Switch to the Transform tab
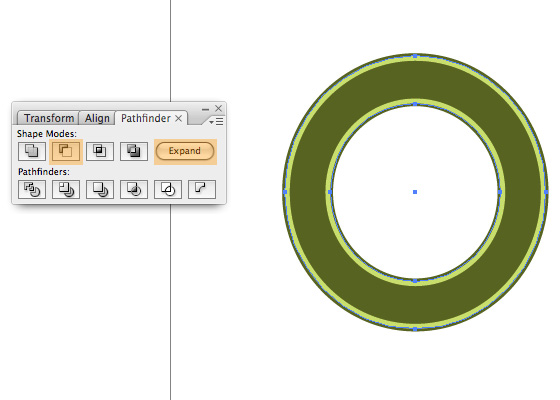Screen dimensions: 560x400 click(49, 118)
